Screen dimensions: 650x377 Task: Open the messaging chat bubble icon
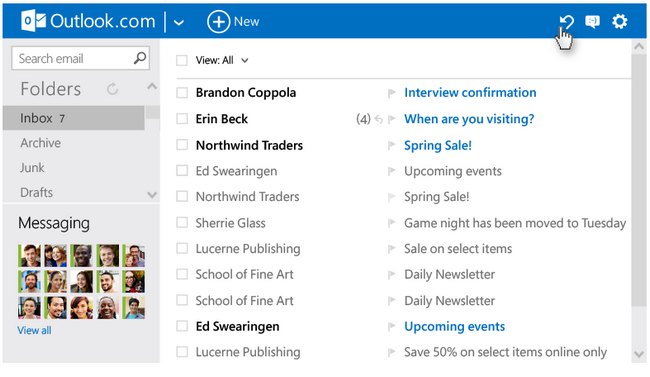[x=592, y=21]
